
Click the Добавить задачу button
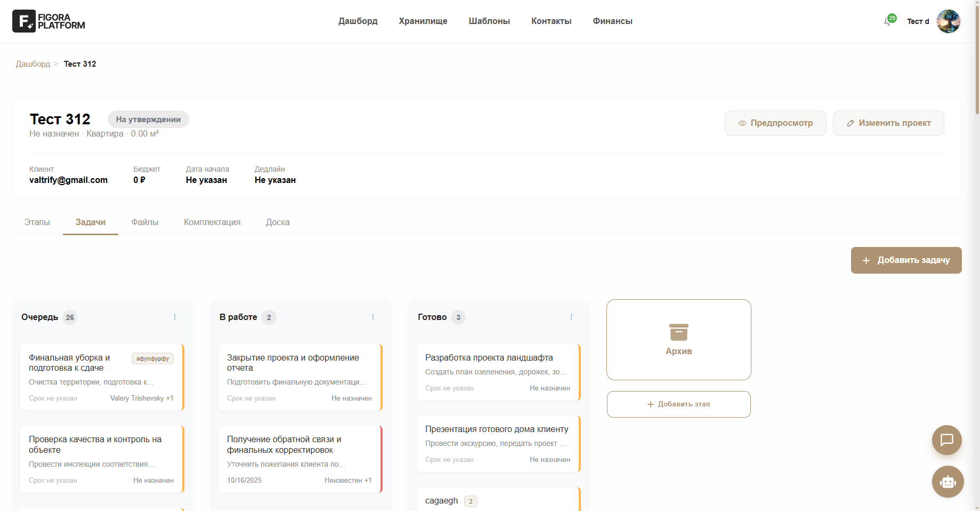906,260
